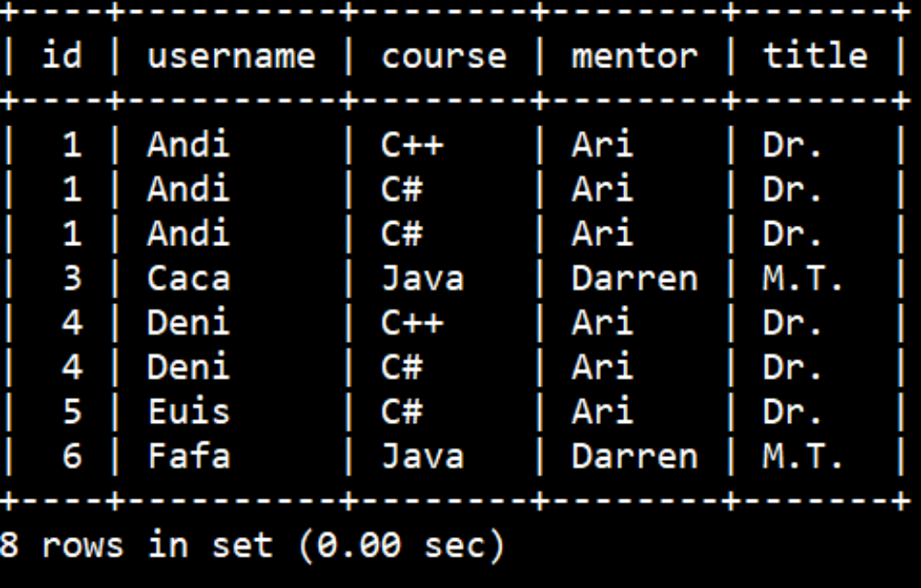Click the username Fafa
This screenshot has width=921, height=588.
189,456
